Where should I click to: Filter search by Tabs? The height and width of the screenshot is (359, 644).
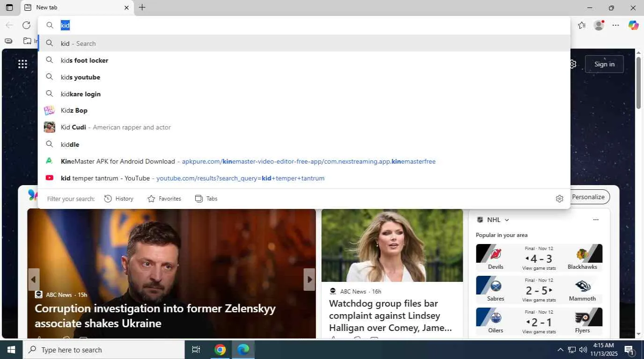coord(206,199)
